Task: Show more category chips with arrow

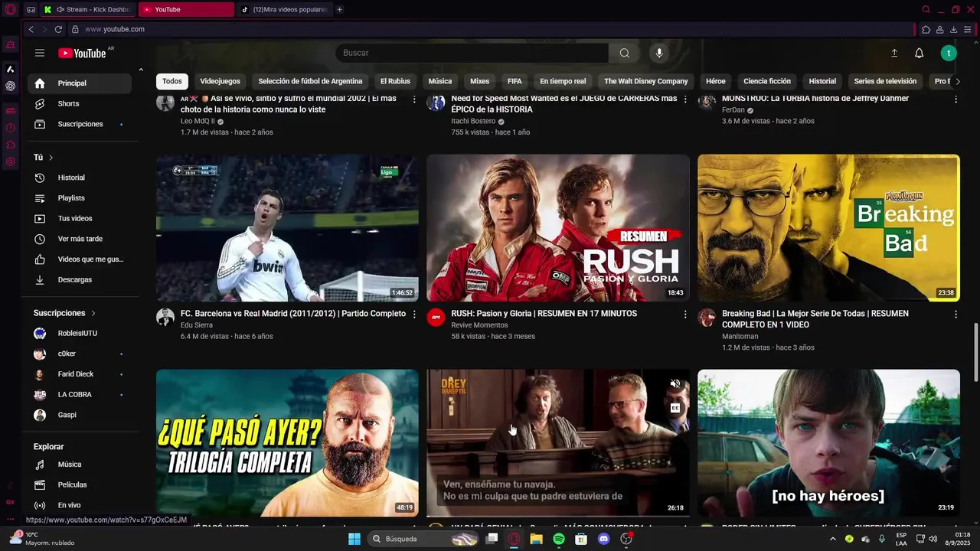Action: tap(957, 81)
